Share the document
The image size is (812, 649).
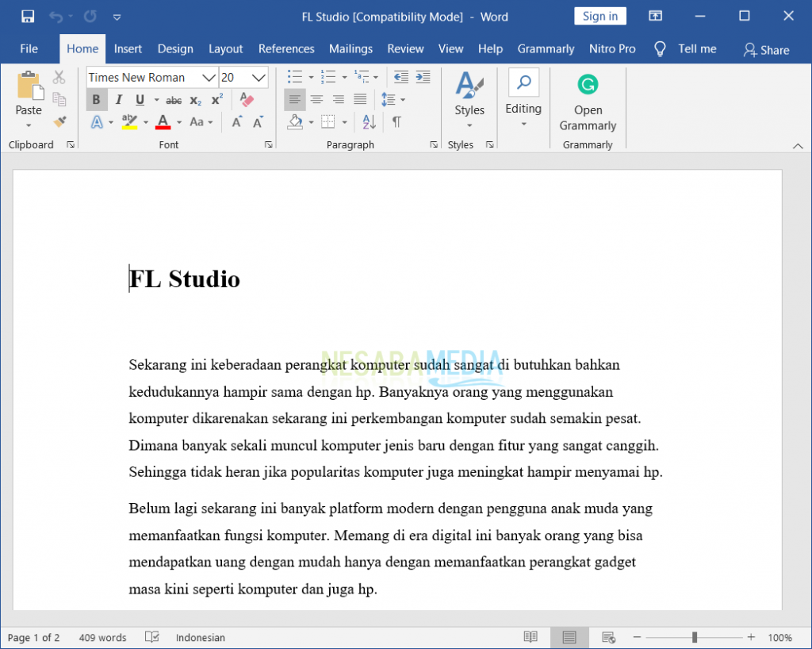[x=767, y=50]
